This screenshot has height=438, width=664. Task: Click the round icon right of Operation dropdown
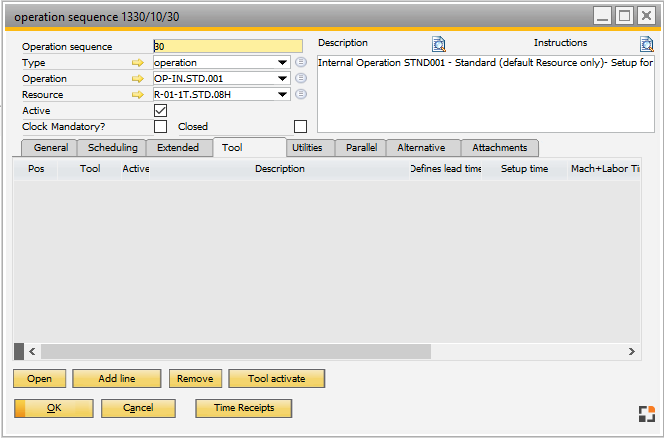click(301, 78)
